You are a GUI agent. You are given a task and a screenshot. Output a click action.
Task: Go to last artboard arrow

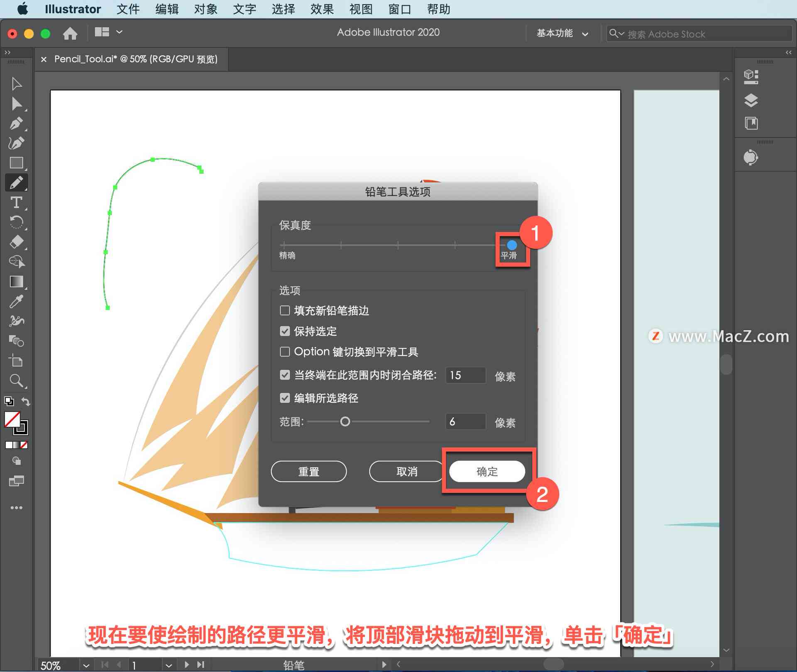[201, 665]
